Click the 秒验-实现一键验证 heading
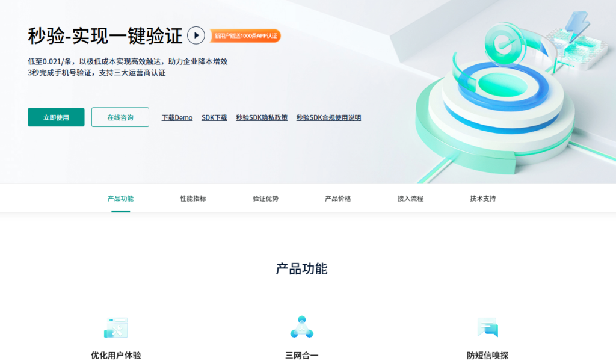The image size is (616, 364). (105, 35)
